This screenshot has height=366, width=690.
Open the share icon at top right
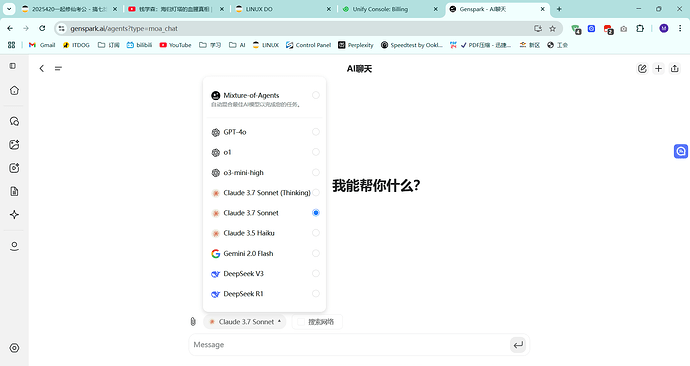675,69
